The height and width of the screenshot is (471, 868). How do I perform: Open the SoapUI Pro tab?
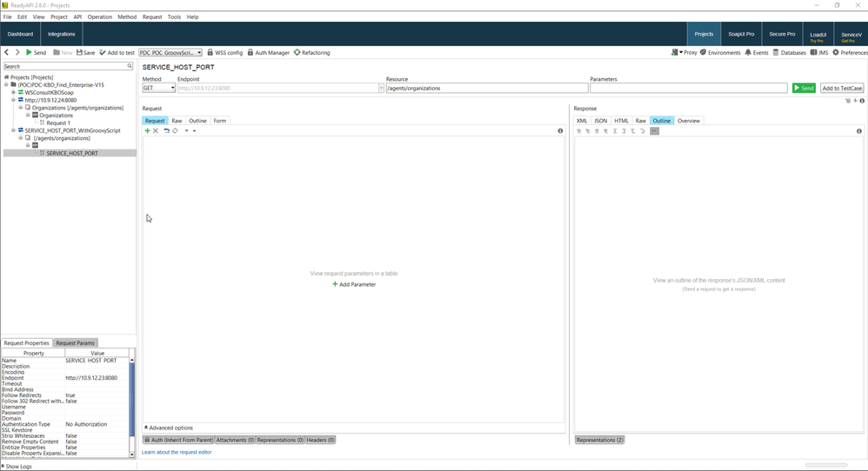[x=741, y=34]
